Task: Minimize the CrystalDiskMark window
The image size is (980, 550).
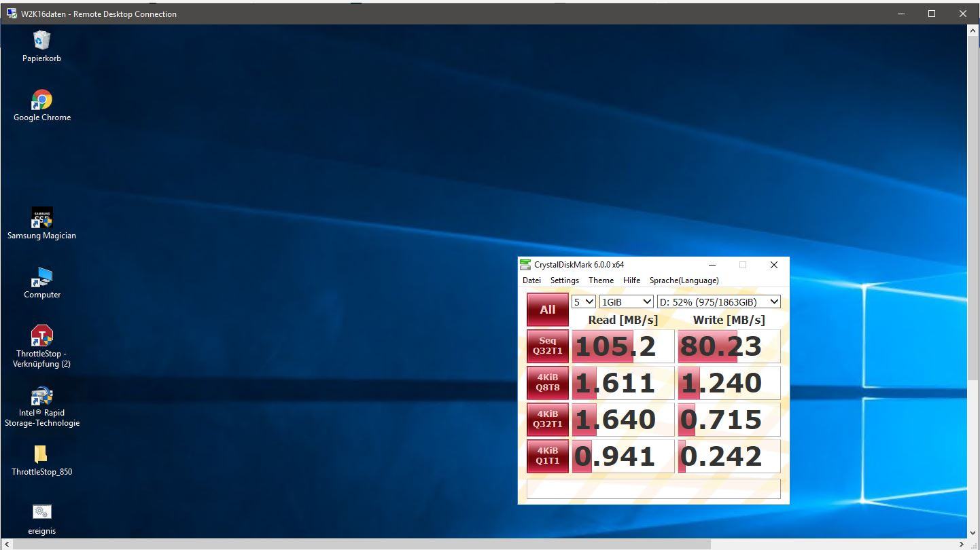Action: point(712,265)
